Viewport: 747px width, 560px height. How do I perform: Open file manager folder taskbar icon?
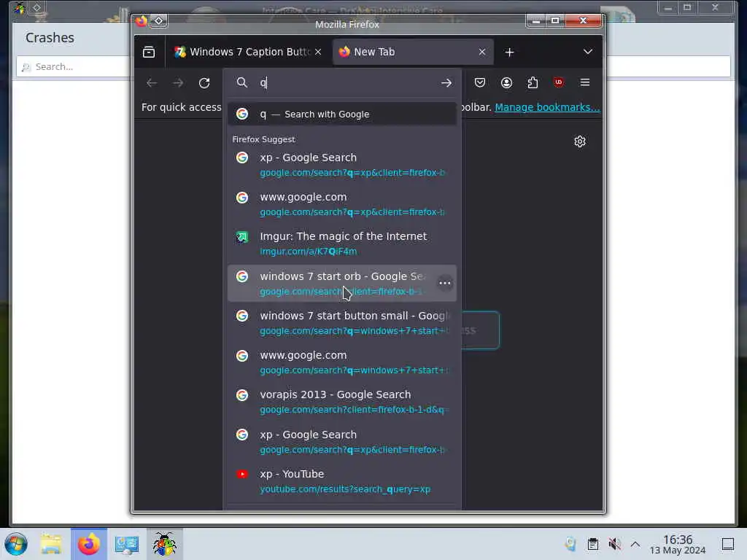tap(51, 544)
